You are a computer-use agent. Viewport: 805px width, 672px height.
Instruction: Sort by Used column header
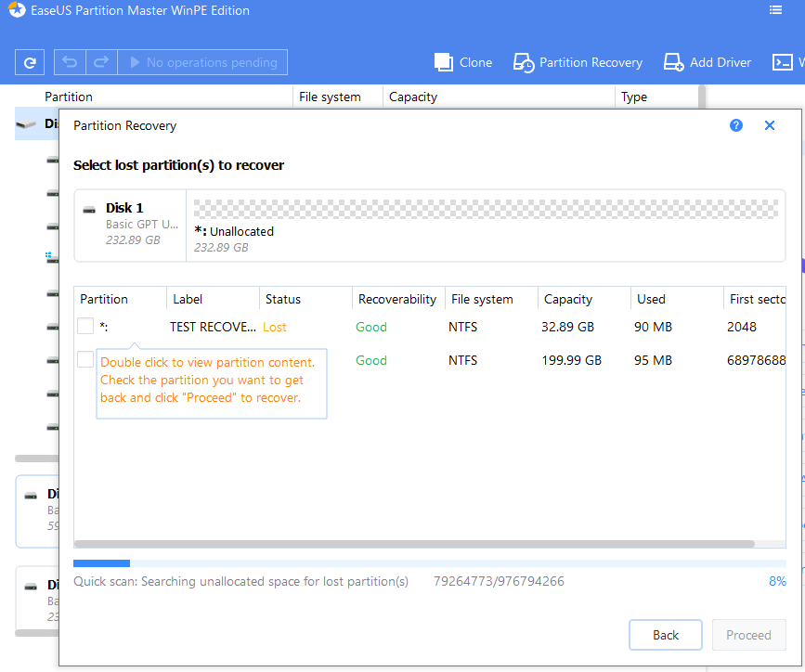(678, 299)
